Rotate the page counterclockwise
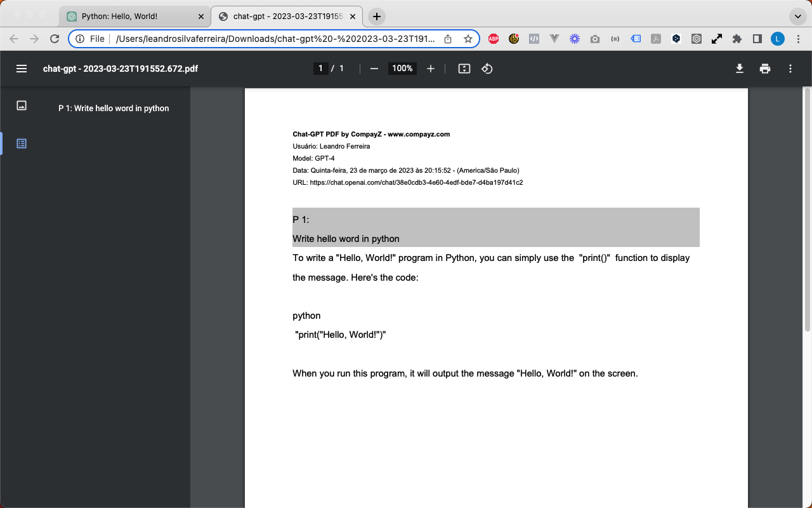 pyautogui.click(x=487, y=68)
